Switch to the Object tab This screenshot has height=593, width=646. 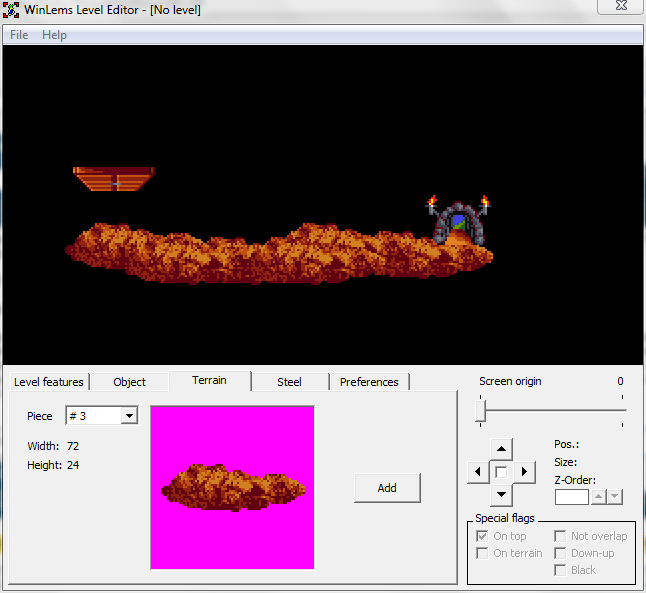[129, 382]
